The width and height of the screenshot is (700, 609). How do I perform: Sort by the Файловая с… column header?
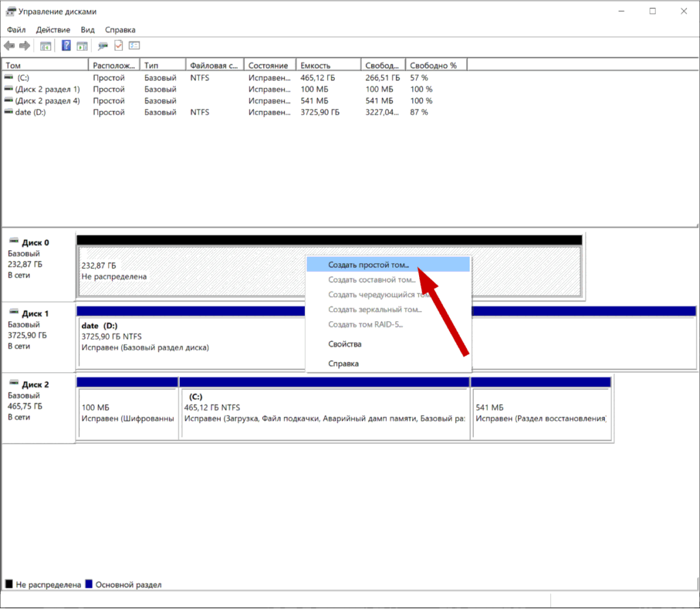tap(215, 65)
